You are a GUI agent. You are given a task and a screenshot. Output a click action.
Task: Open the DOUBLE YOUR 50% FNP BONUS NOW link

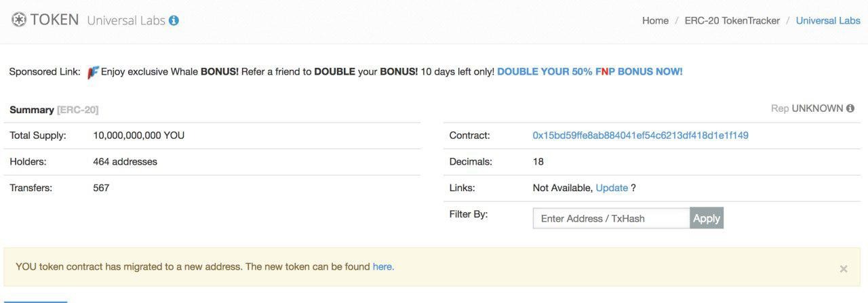click(590, 71)
